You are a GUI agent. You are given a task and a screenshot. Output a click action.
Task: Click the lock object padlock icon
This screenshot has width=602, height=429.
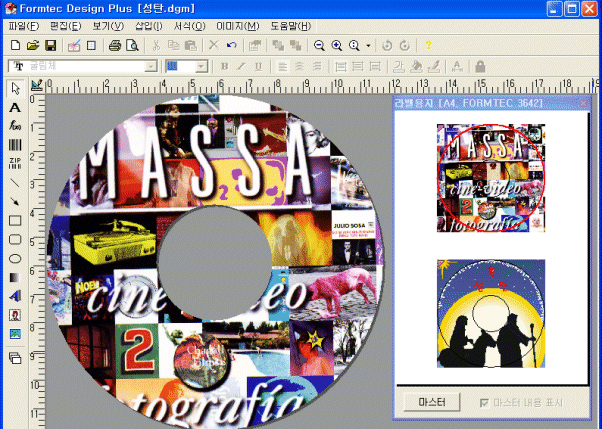[x=480, y=66]
